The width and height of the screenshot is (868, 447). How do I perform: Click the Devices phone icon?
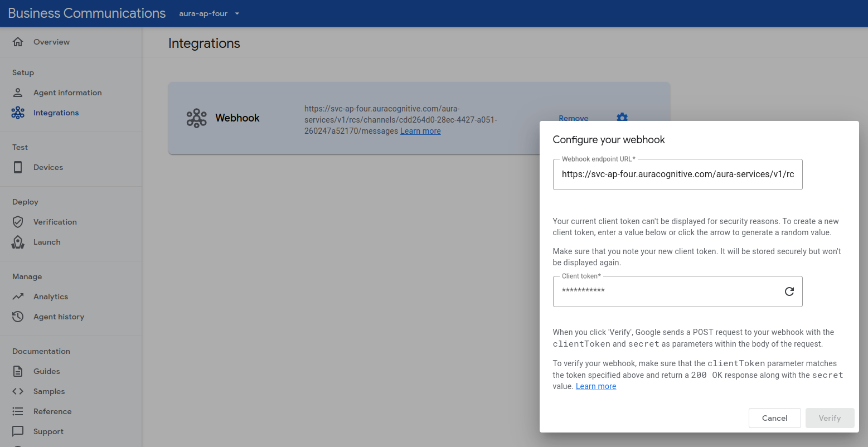click(18, 167)
